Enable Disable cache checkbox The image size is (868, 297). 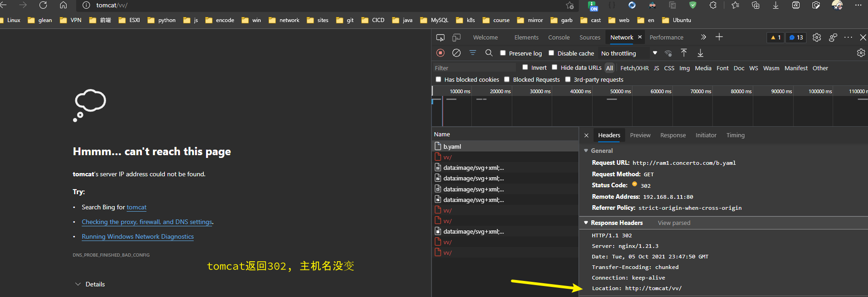[x=551, y=53]
